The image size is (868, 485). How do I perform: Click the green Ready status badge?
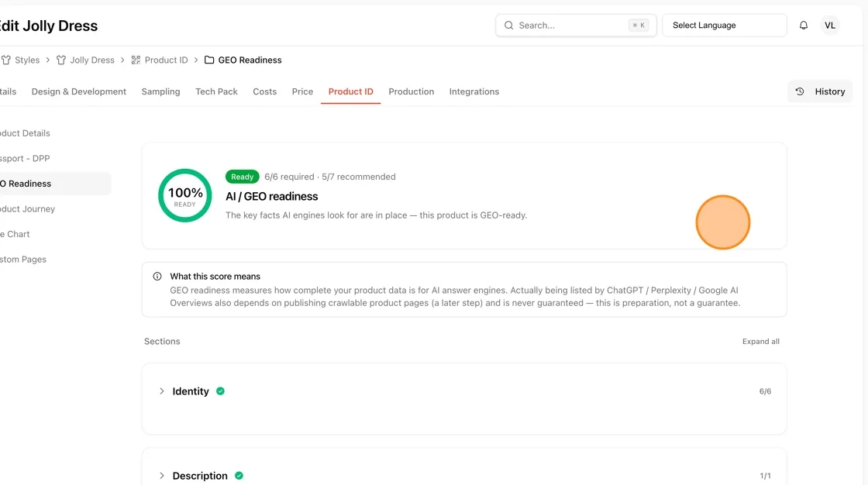coord(242,177)
